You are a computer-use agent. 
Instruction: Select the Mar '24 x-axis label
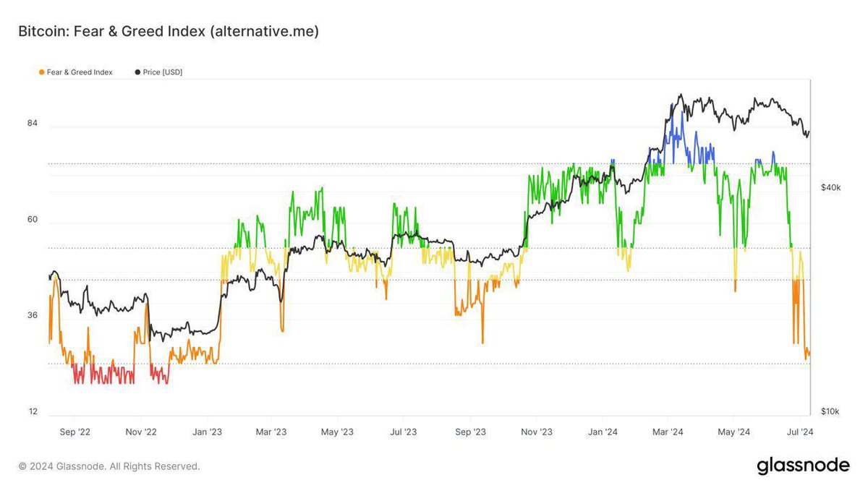pyautogui.click(x=668, y=432)
